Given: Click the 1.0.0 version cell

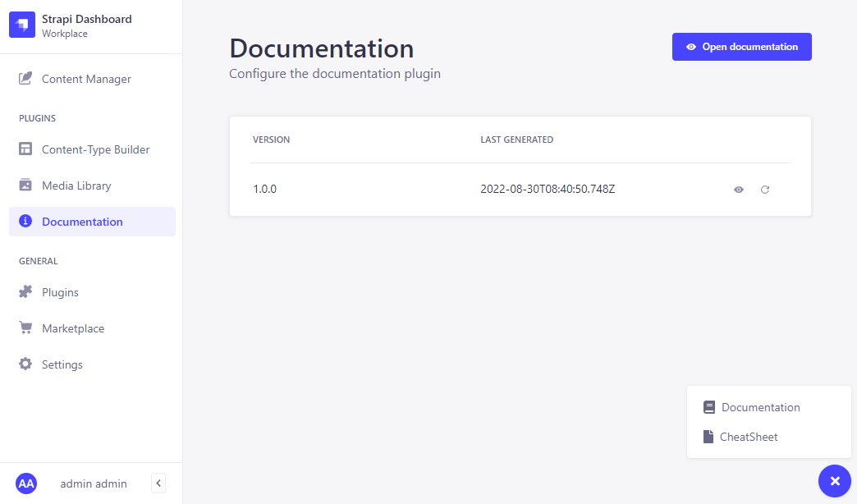Looking at the screenshot, I should [264, 189].
